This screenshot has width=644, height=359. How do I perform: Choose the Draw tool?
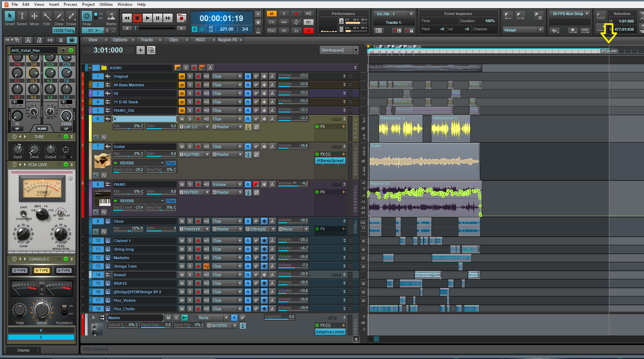click(59, 16)
